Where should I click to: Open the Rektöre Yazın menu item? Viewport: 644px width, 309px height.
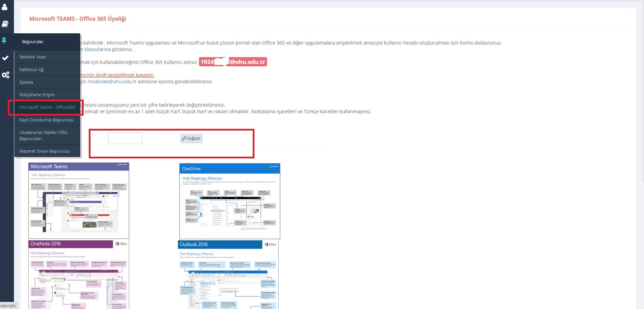(47, 57)
